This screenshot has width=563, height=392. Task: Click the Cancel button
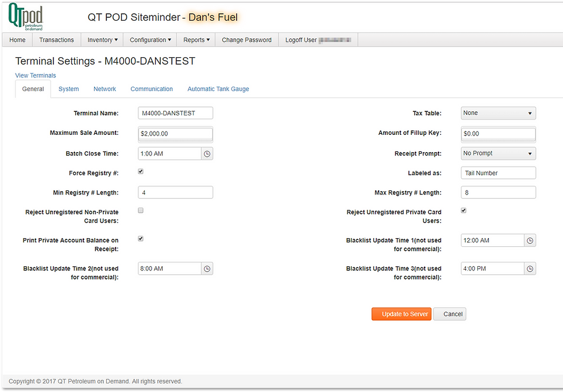pos(449,314)
